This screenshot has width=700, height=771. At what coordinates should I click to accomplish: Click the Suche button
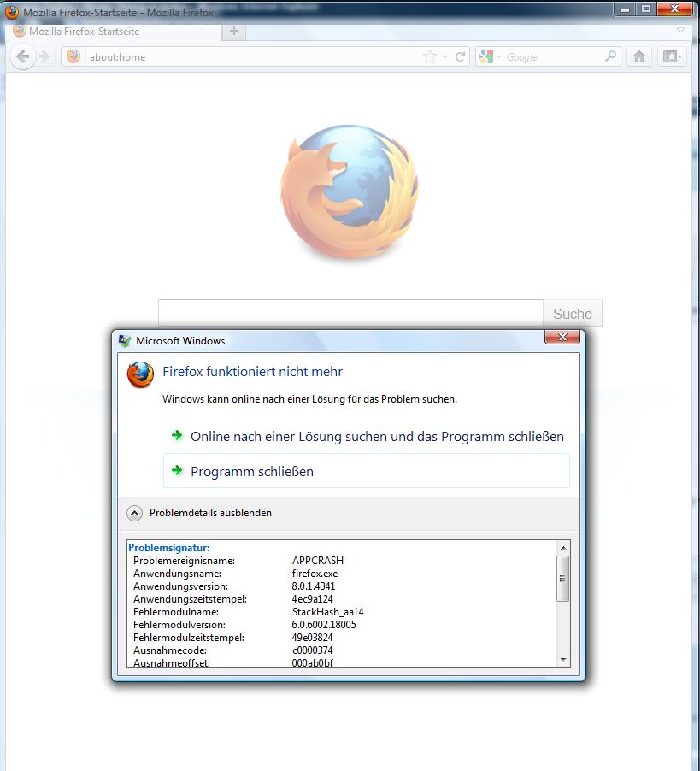pyautogui.click(x=573, y=313)
